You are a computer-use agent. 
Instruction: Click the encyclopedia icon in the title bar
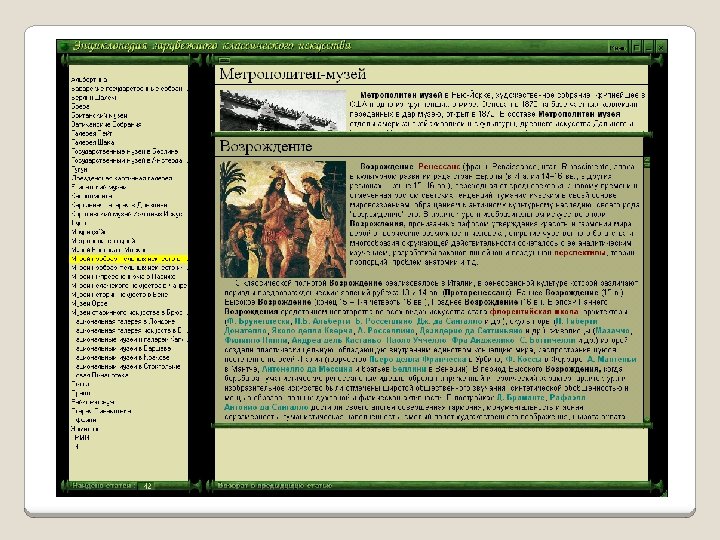tap(64, 46)
